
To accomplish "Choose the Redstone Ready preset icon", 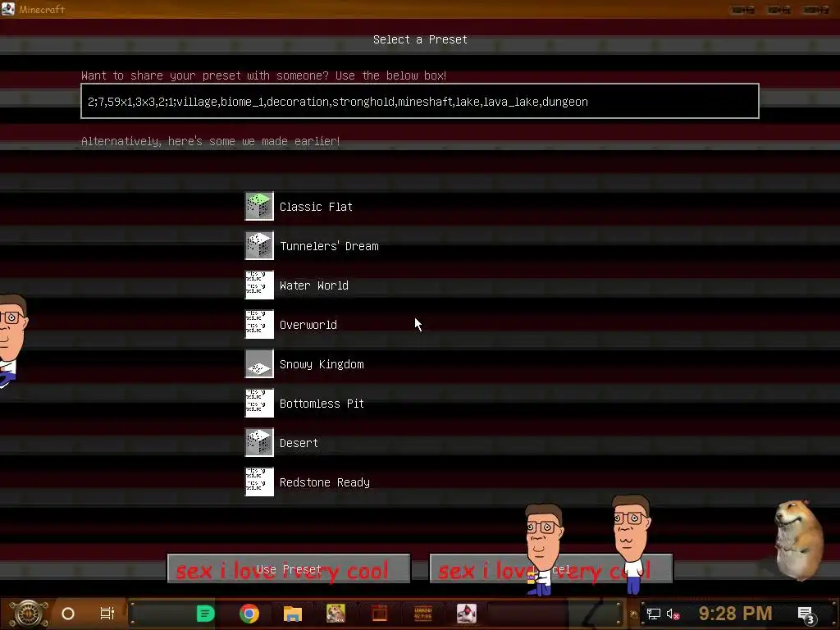I will (259, 482).
